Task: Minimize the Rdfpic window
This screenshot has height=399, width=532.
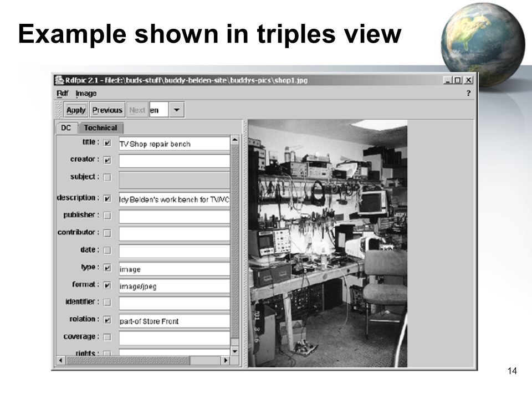Action: coord(448,80)
